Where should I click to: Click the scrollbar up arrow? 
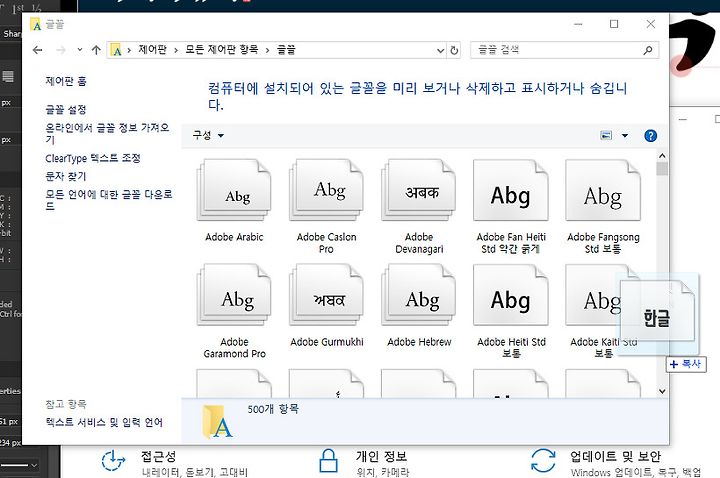(662, 156)
